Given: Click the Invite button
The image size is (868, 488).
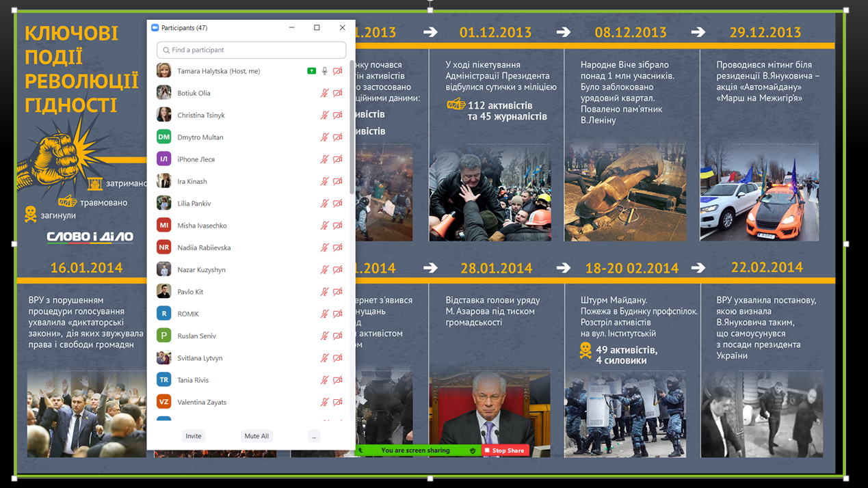Looking at the screenshot, I should 194,436.
